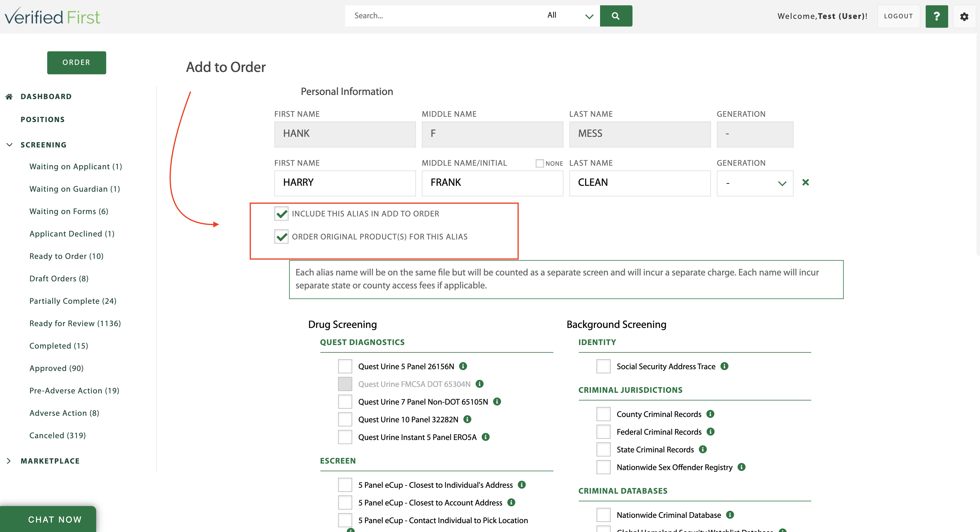Open Canceled (319)

click(58, 436)
